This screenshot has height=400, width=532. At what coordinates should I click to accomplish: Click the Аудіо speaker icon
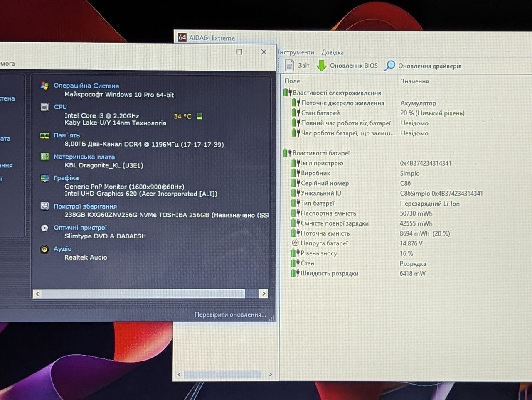[x=44, y=249]
